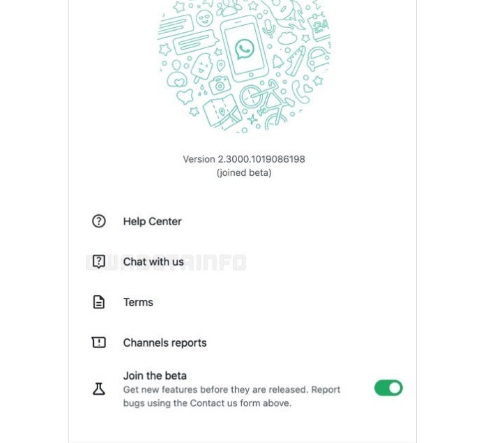
Task: Open the Terms entry
Action: pos(138,302)
